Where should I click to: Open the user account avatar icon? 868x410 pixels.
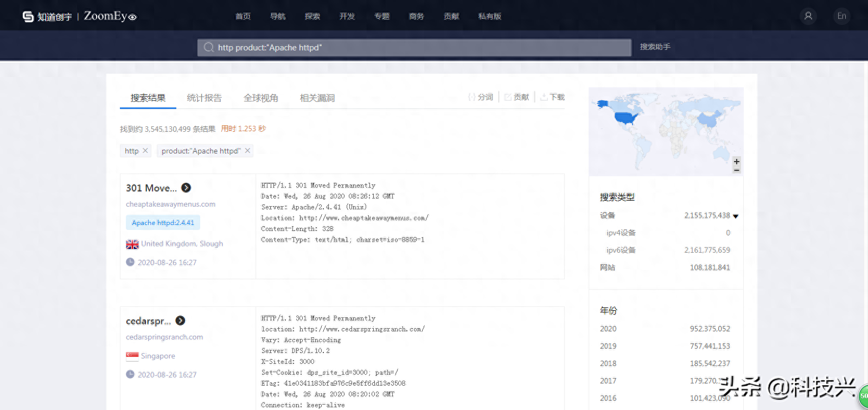pyautogui.click(x=808, y=16)
